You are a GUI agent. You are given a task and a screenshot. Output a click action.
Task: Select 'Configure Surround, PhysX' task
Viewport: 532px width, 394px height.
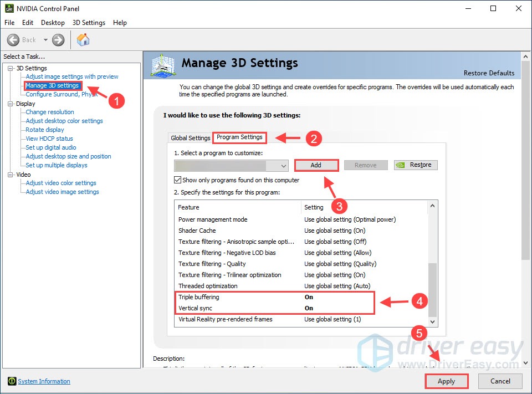[62, 94]
